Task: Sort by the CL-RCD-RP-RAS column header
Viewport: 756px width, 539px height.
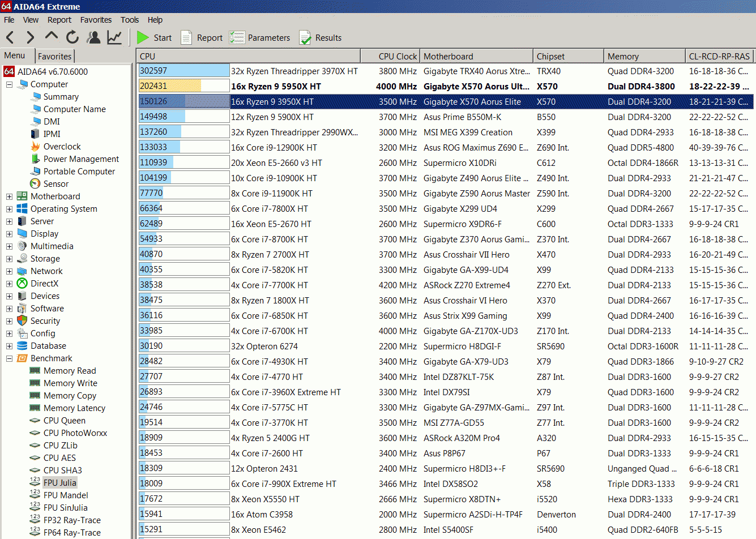Action: [719, 56]
